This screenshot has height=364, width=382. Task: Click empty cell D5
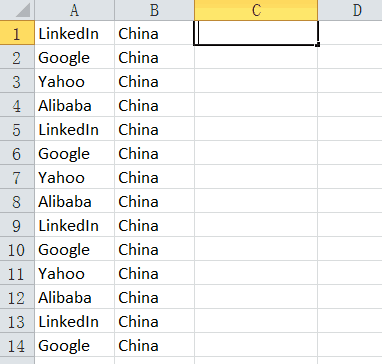[350, 129]
